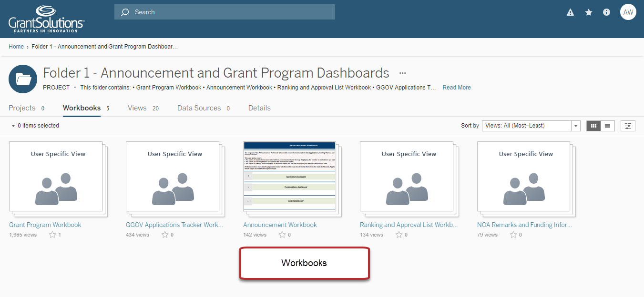Switch to grid view layout
The height and width of the screenshot is (297, 644).
click(593, 126)
